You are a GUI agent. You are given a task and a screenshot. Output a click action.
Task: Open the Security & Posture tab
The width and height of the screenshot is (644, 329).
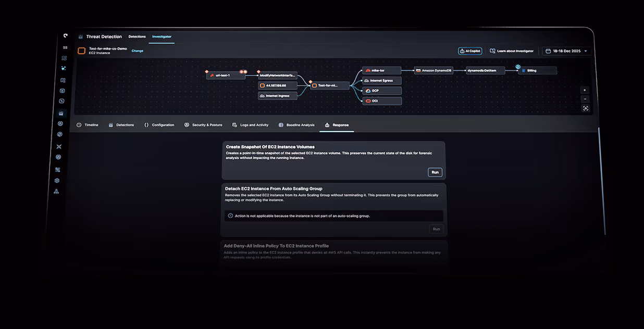click(x=203, y=125)
